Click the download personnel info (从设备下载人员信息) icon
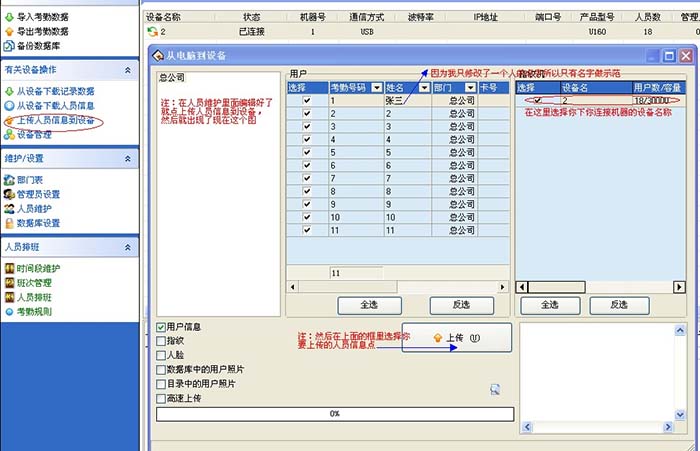Screen dimensions: 700x451 click(x=9, y=106)
